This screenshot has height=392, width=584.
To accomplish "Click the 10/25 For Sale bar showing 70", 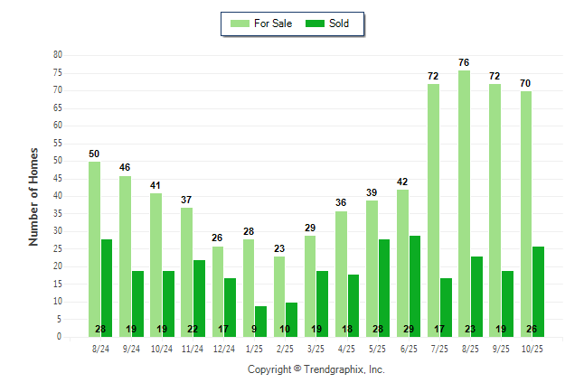I will [x=525, y=214].
